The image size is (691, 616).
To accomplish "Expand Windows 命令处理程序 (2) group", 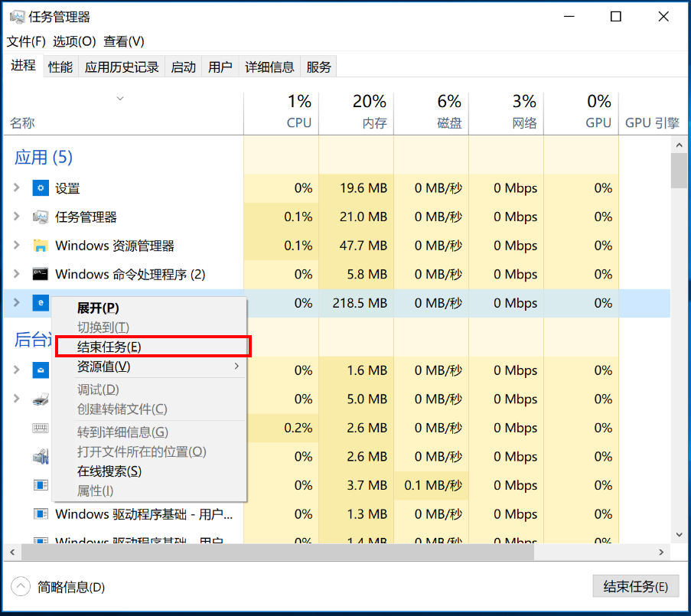I will [17, 274].
